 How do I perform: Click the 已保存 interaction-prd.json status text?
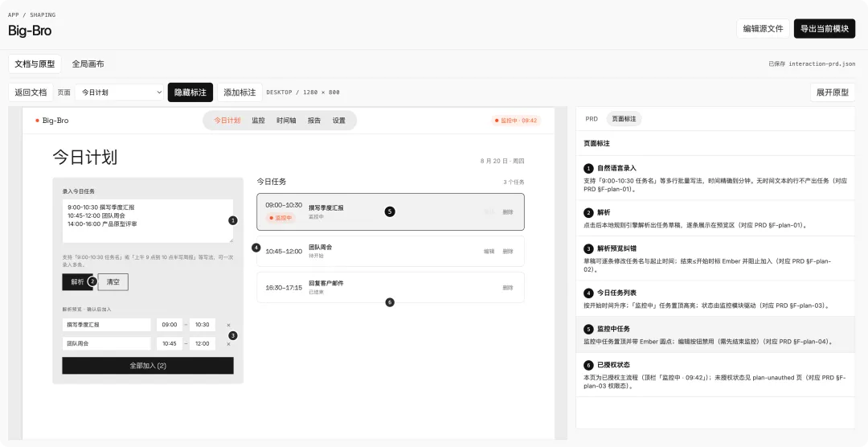(x=812, y=64)
